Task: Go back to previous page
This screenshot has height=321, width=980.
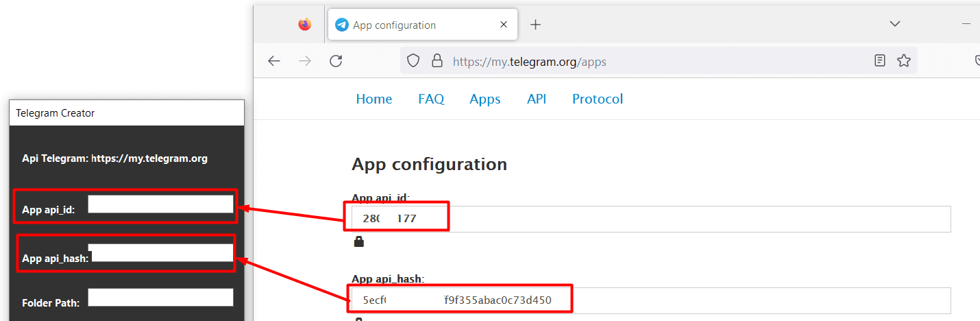Action: 274,61
